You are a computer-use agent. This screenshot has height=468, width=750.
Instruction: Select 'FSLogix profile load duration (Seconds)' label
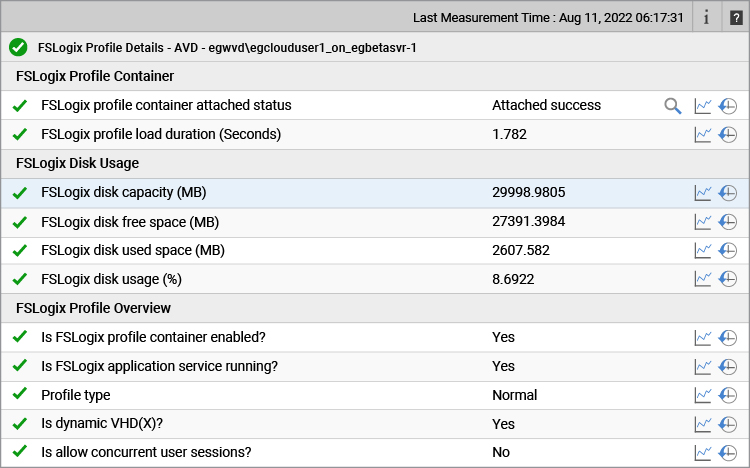161,134
